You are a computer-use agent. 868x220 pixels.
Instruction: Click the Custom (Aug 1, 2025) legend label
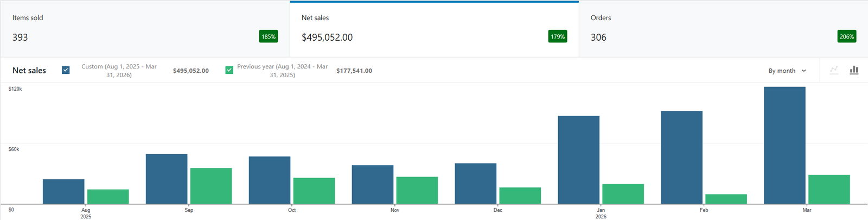119,71
